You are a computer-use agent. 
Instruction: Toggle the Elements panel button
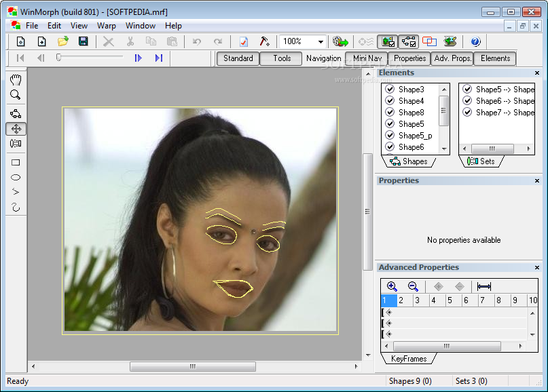tap(495, 58)
